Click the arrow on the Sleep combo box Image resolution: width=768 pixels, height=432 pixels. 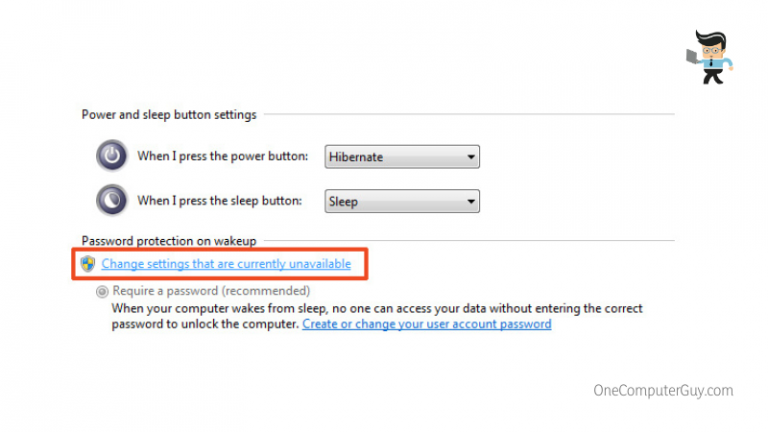click(x=469, y=201)
